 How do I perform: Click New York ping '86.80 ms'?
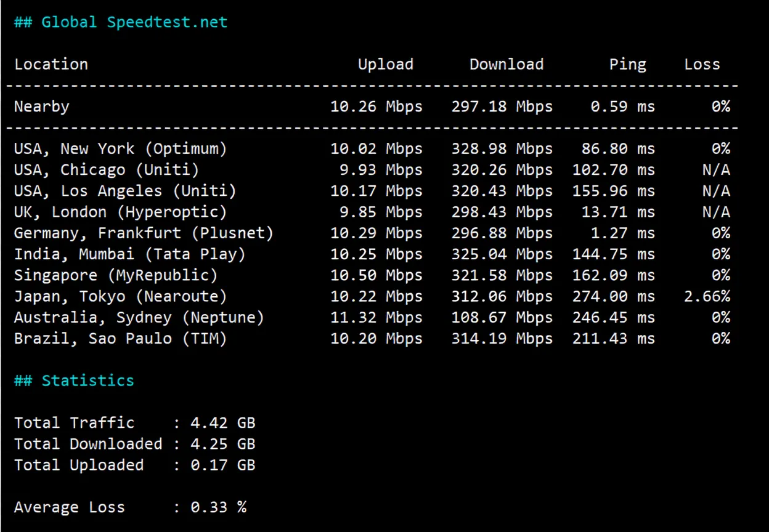pos(618,148)
